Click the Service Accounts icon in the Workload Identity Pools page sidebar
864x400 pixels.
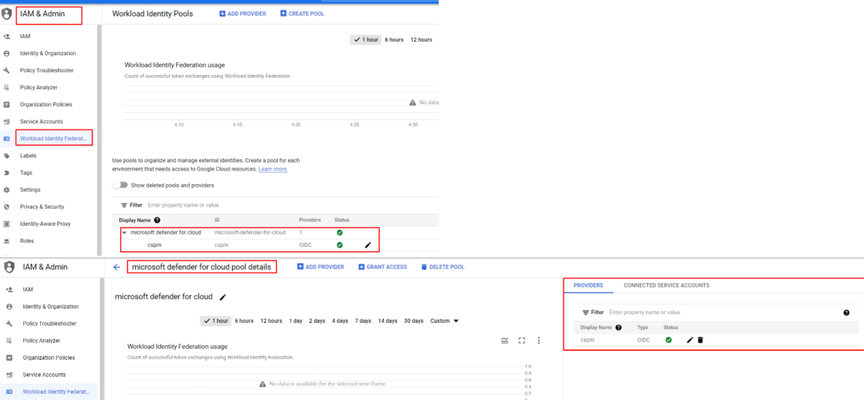coord(7,122)
